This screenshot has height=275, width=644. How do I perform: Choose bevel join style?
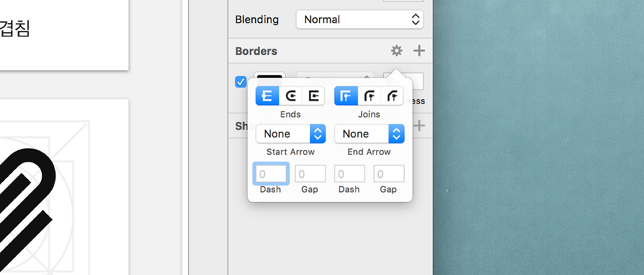coord(392,96)
